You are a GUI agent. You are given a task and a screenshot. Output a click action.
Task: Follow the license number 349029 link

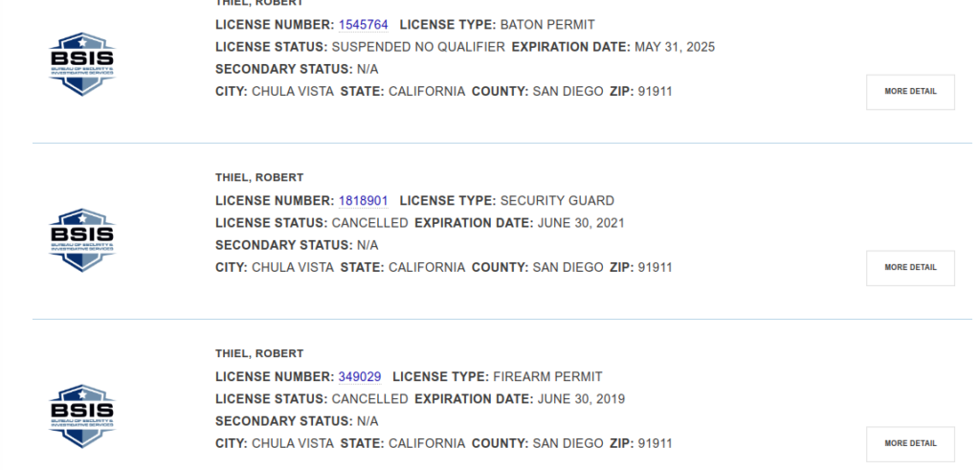coord(360,377)
